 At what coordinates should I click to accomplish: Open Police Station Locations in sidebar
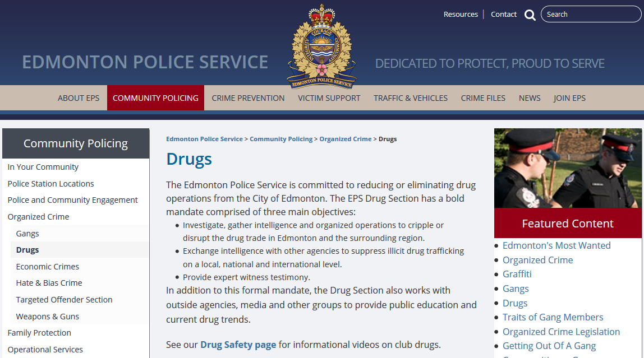pyautogui.click(x=50, y=184)
